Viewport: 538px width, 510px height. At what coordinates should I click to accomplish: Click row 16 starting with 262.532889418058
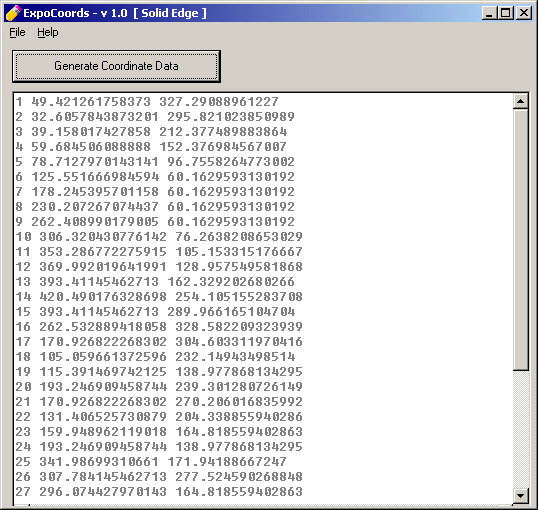pyautogui.click(x=159, y=327)
